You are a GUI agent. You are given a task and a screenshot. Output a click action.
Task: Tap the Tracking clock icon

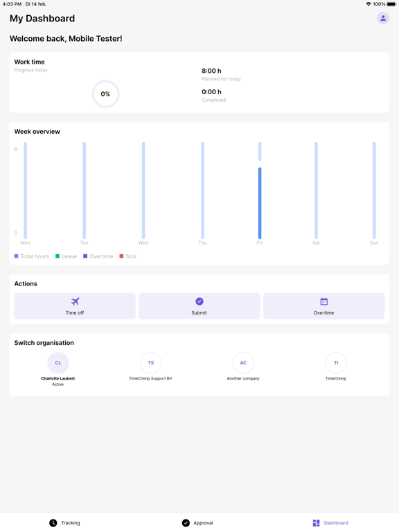pos(53,523)
